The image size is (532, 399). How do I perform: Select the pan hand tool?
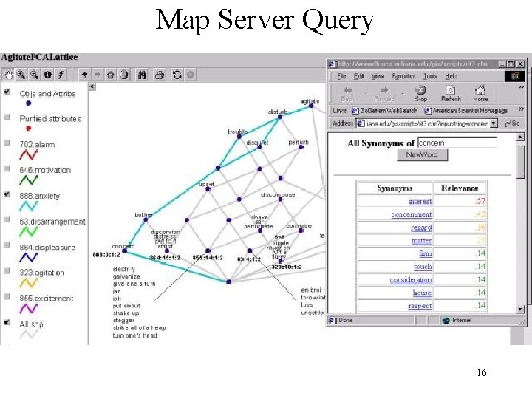[8, 75]
